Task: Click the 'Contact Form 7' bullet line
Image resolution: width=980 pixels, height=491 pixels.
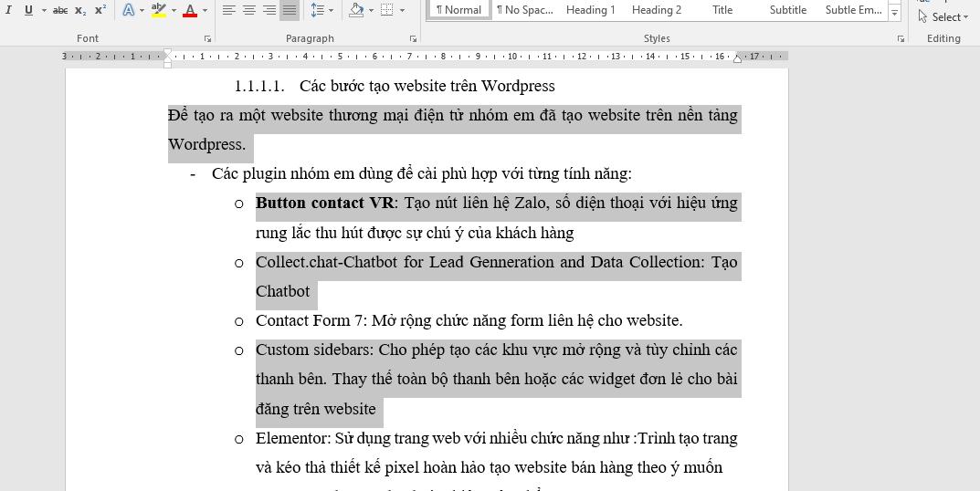Action: (x=469, y=320)
